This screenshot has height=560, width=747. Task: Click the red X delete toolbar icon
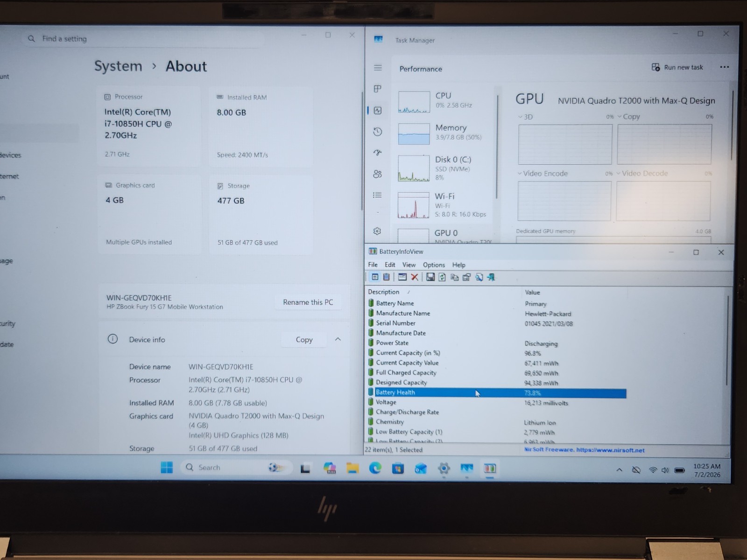[x=414, y=277]
